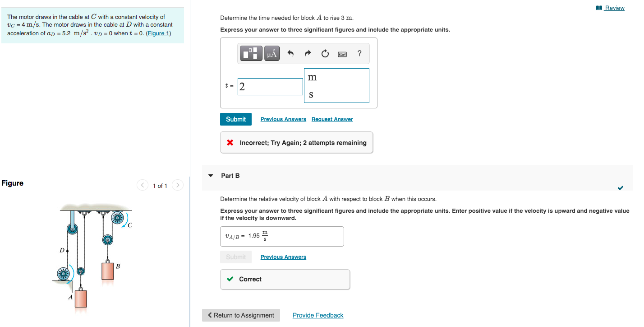
Task: Open the keyboard shortcuts icon in the toolbar
Action: point(342,54)
